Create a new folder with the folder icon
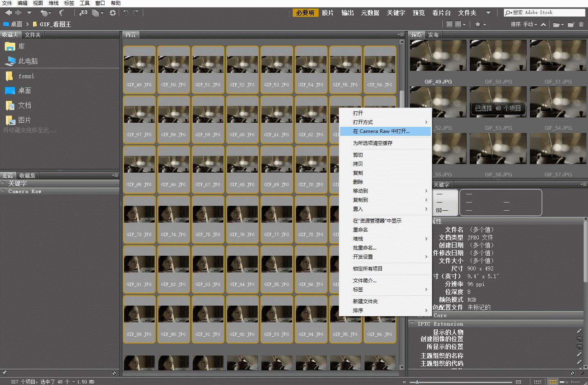 pyautogui.click(x=571, y=25)
